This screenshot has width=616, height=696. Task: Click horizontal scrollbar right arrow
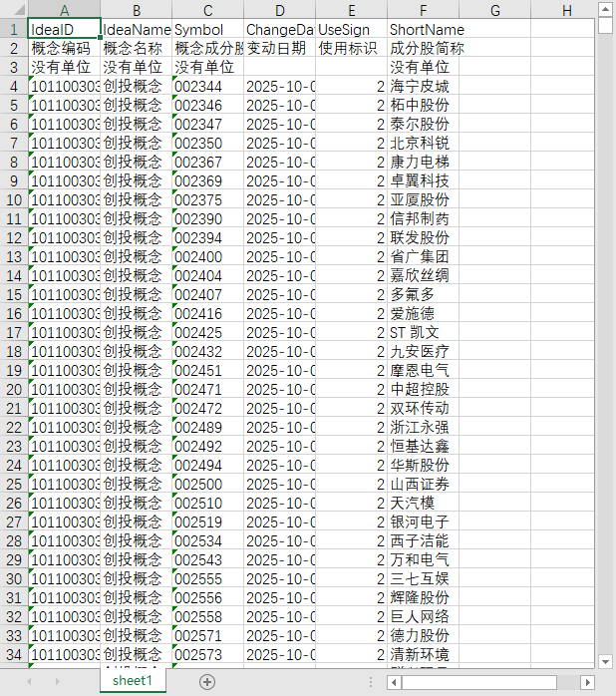coord(588,682)
